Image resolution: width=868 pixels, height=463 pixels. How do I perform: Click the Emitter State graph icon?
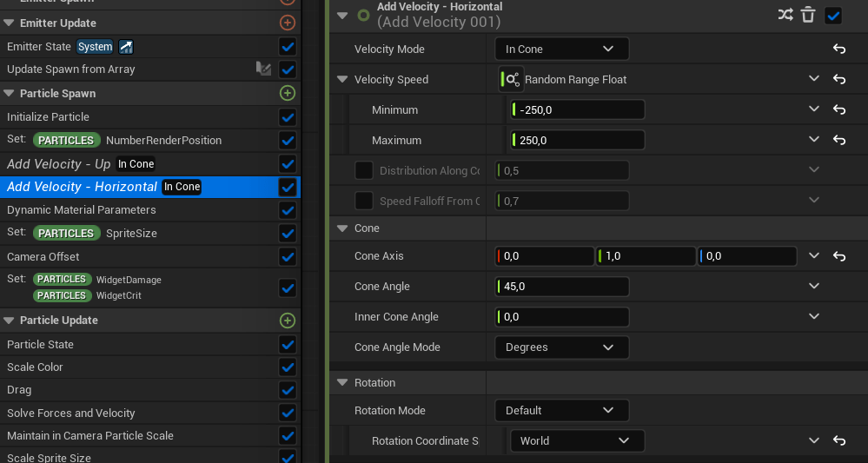(x=126, y=47)
